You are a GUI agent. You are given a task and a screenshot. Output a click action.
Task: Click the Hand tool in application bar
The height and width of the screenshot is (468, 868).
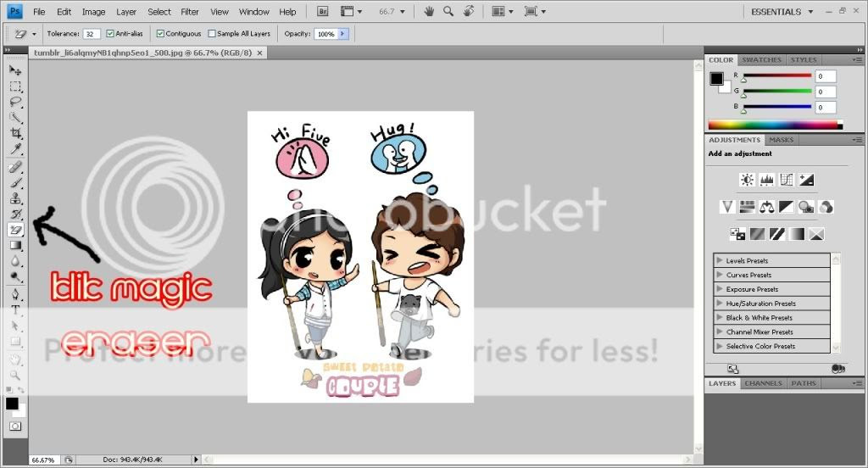click(x=429, y=11)
